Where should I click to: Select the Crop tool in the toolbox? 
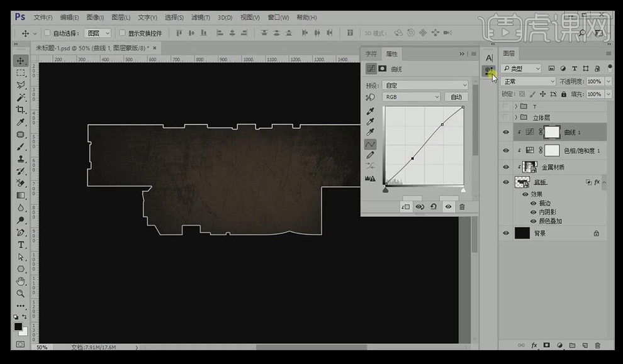(21, 110)
